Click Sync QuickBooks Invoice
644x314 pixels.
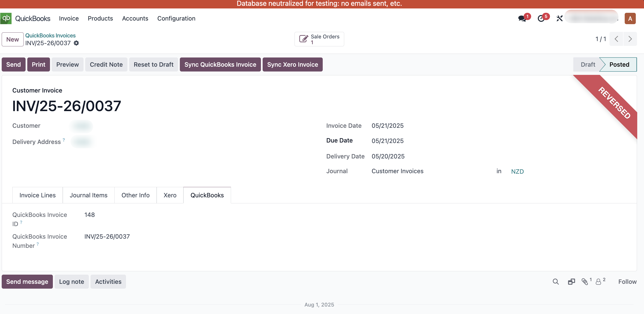pyautogui.click(x=220, y=64)
